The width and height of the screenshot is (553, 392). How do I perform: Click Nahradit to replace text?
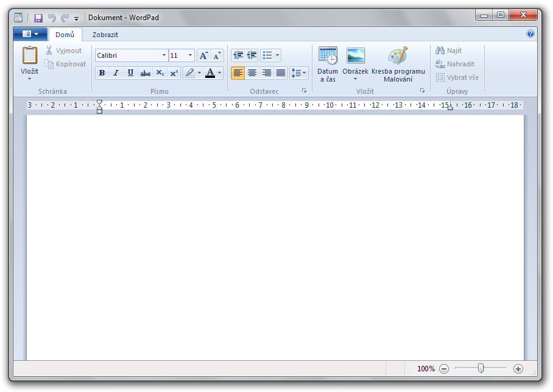(x=455, y=64)
